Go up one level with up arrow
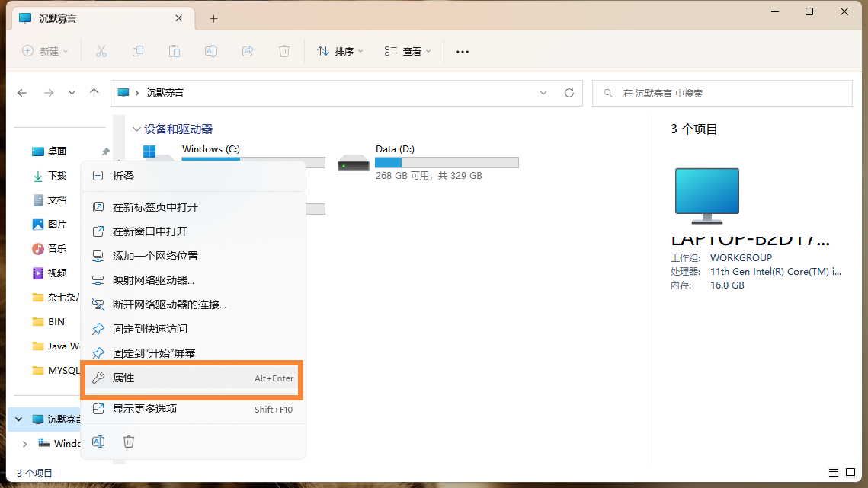Screen dimensions: 868x488 (94, 93)
